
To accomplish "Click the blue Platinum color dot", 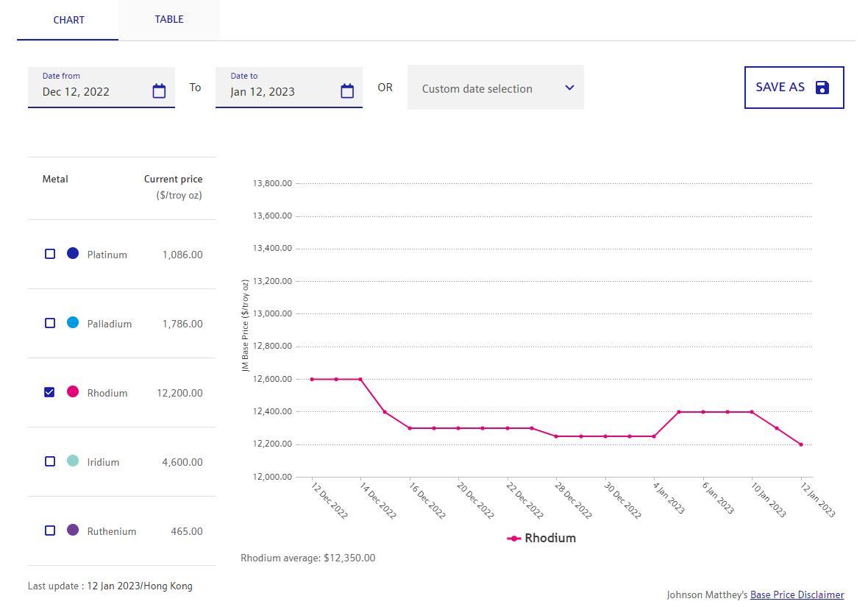I will tap(73, 253).
